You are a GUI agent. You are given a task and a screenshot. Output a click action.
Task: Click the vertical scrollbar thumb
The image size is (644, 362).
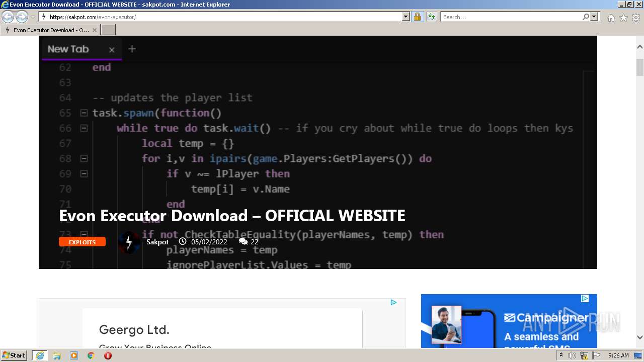tap(640, 67)
